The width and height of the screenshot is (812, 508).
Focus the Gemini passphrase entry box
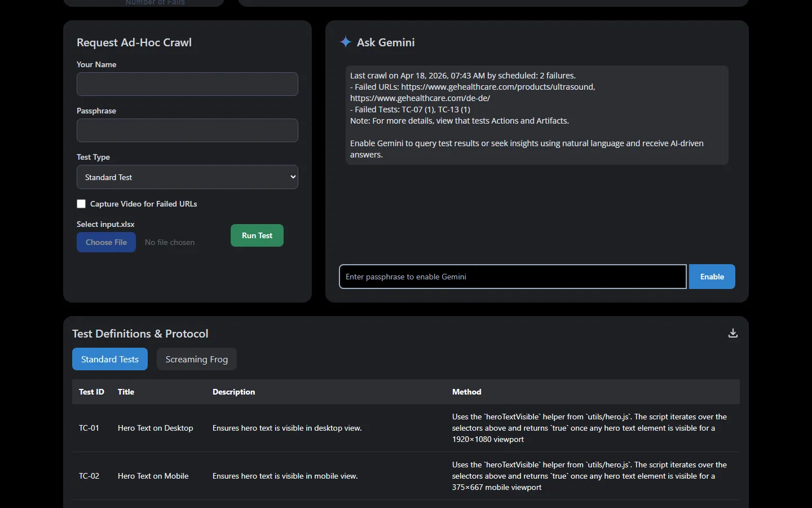(512, 277)
